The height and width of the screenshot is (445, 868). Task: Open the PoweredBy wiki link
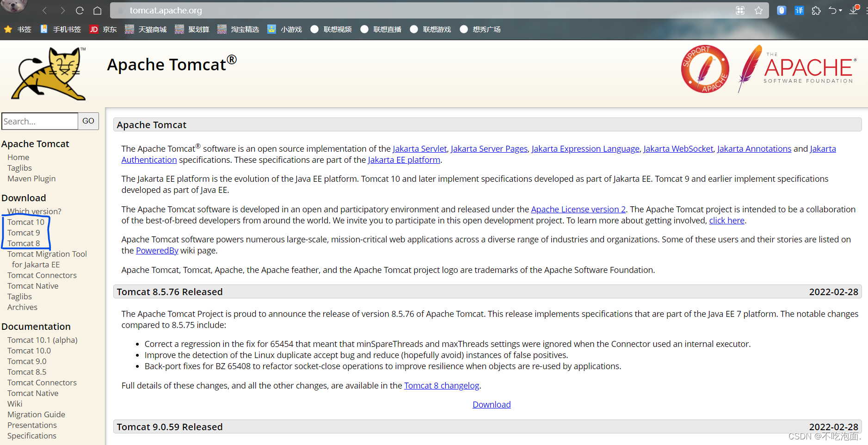click(157, 250)
